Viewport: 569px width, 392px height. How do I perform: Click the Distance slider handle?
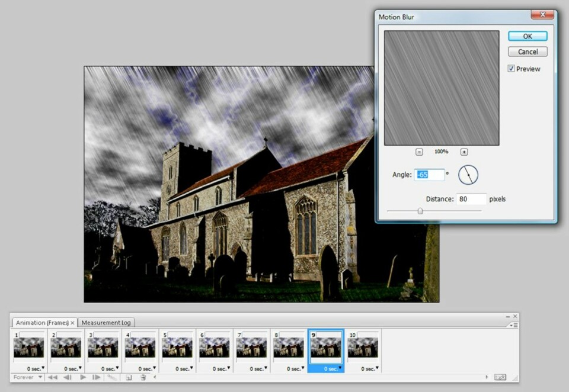click(420, 211)
